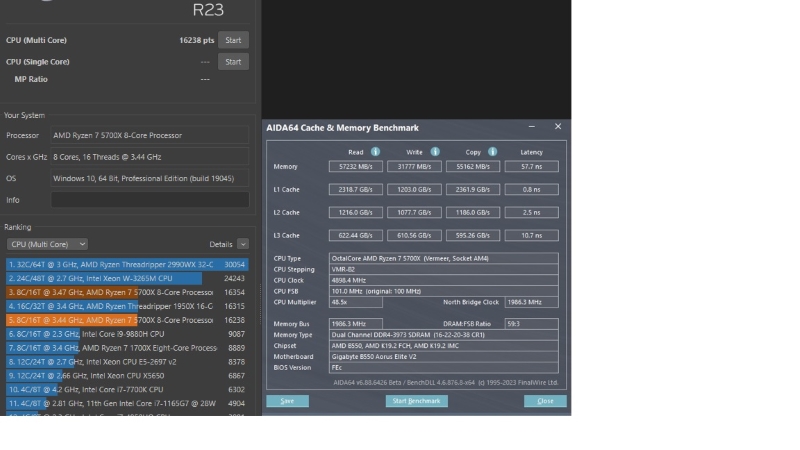Click the Read column info icon
Image resolution: width=800 pixels, height=450 pixels.
click(376, 152)
